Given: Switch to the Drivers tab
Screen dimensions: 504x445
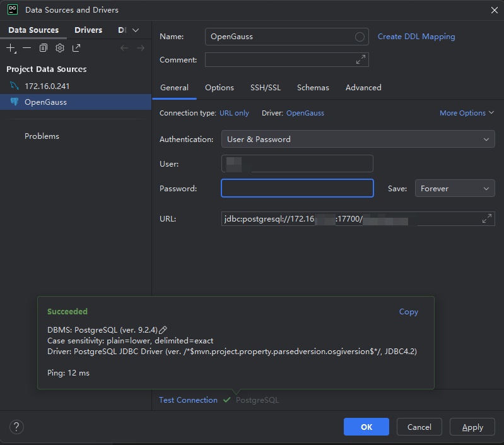Looking at the screenshot, I should (x=88, y=30).
